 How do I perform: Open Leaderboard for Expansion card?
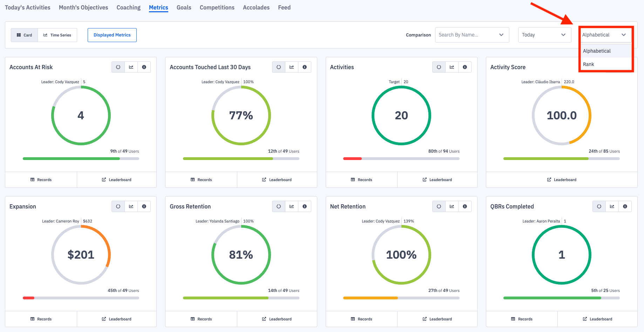click(117, 319)
